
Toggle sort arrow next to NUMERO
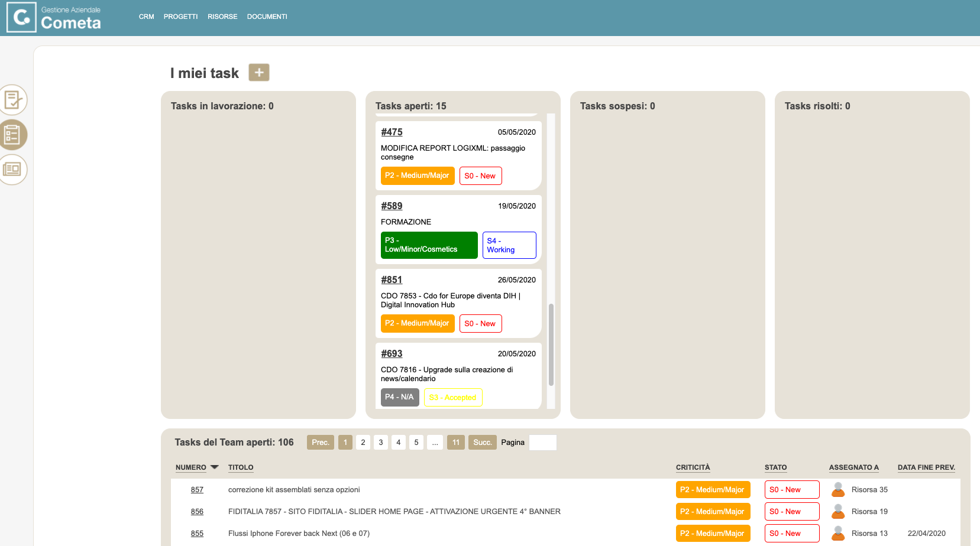click(x=215, y=467)
